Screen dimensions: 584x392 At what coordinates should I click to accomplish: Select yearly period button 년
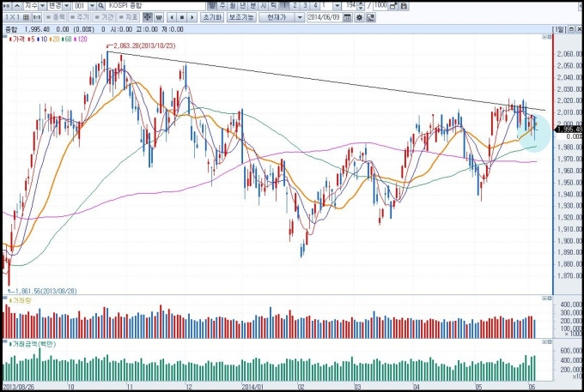pos(243,6)
